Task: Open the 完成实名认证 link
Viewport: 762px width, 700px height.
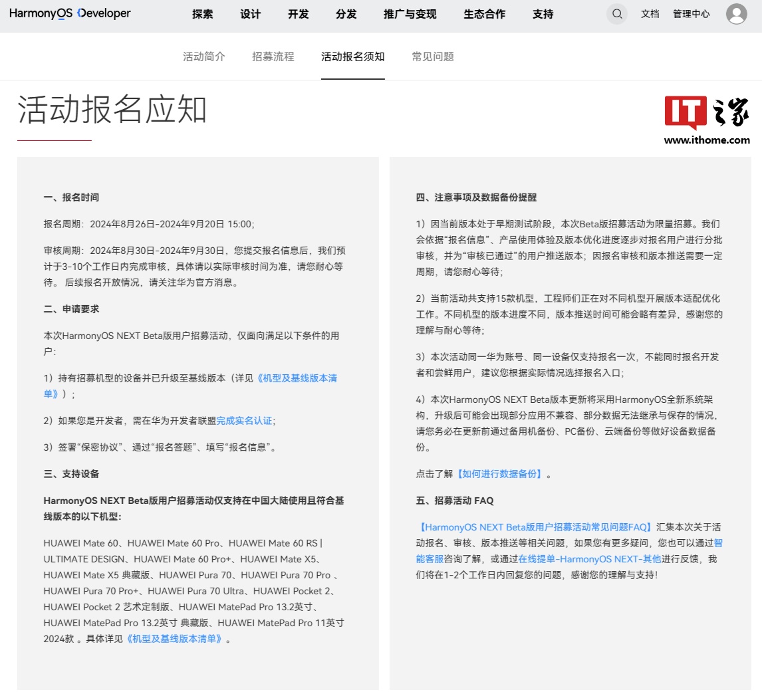Action: pyautogui.click(x=244, y=421)
